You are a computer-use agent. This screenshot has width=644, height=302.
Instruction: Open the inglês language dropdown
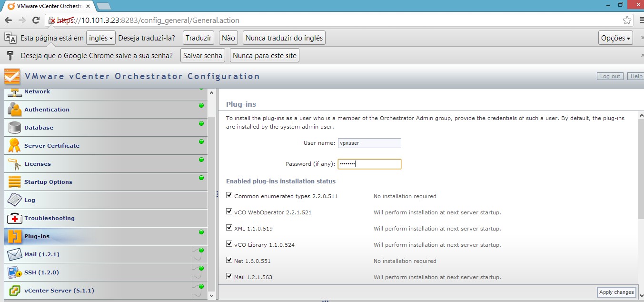click(x=101, y=38)
